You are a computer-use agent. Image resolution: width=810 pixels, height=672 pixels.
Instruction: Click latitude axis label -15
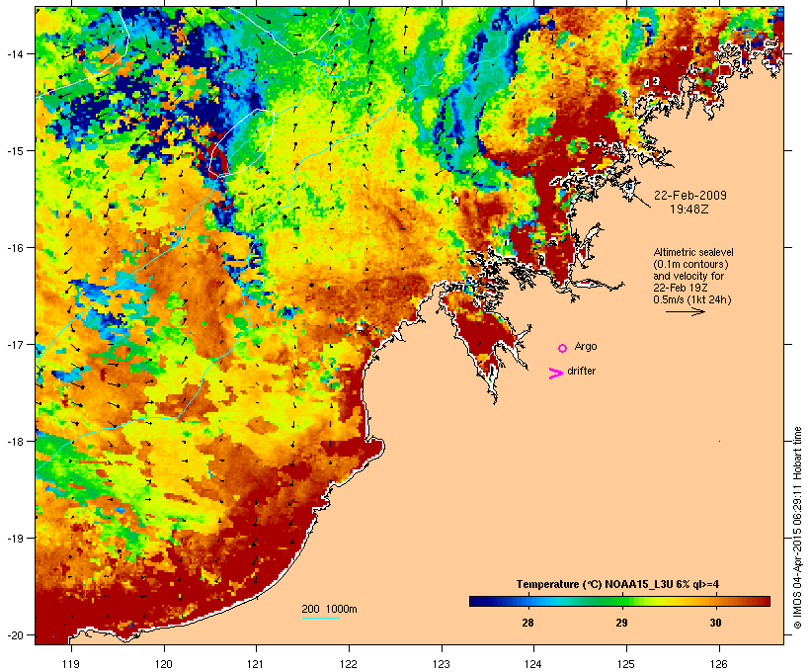[x=14, y=150]
